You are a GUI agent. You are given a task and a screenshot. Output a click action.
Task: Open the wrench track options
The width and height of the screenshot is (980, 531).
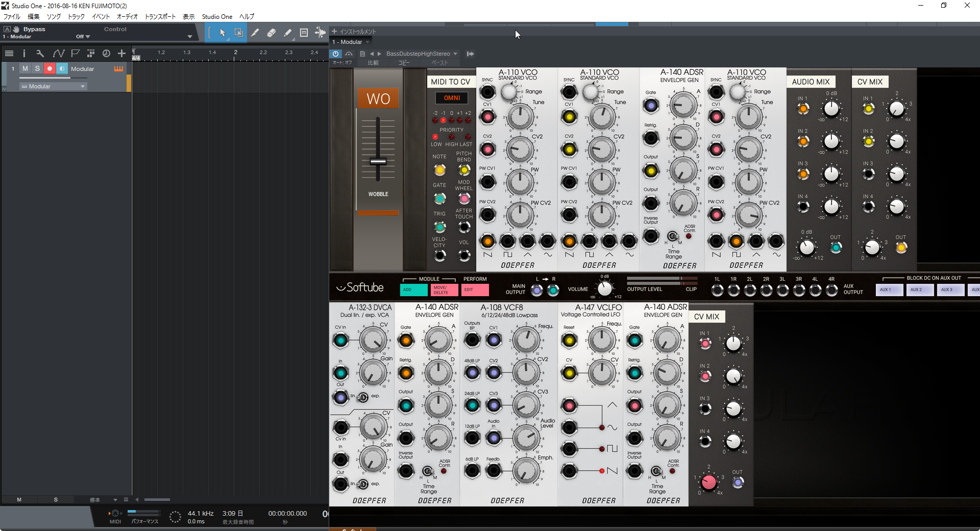point(40,53)
